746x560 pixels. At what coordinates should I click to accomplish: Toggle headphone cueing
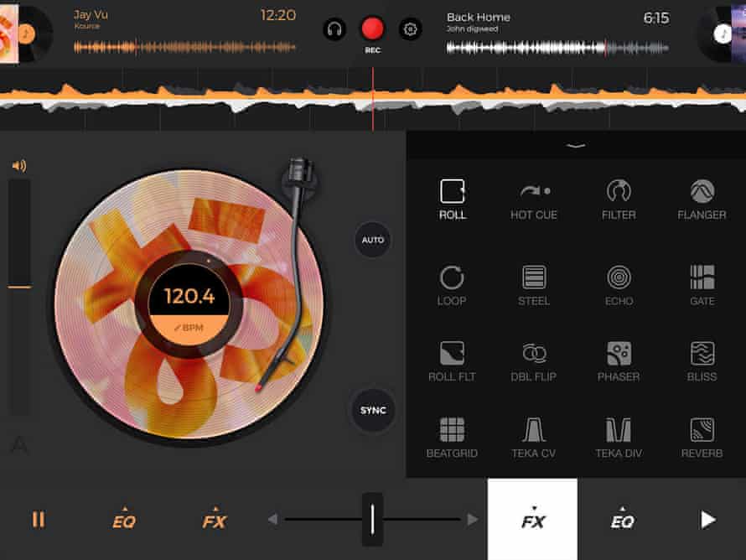click(333, 28)
